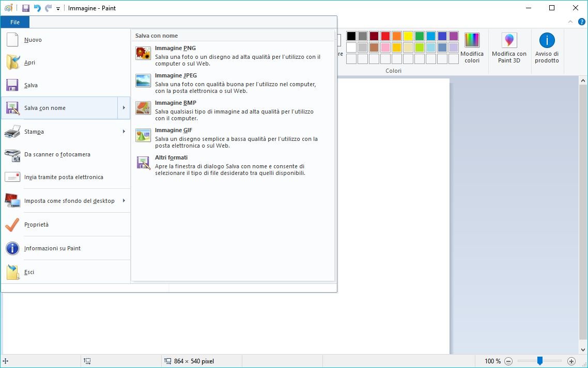Open the quick access toolbar customize dropdown
Image resolution: width=588 pixels, height=368 pixels.
click(58, 8)
